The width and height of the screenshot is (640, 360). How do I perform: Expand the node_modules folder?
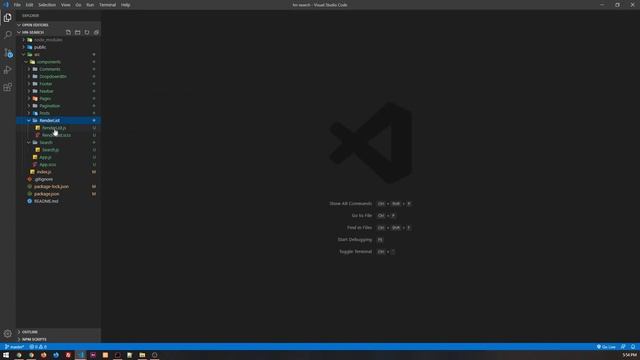(x=58, y=40)
